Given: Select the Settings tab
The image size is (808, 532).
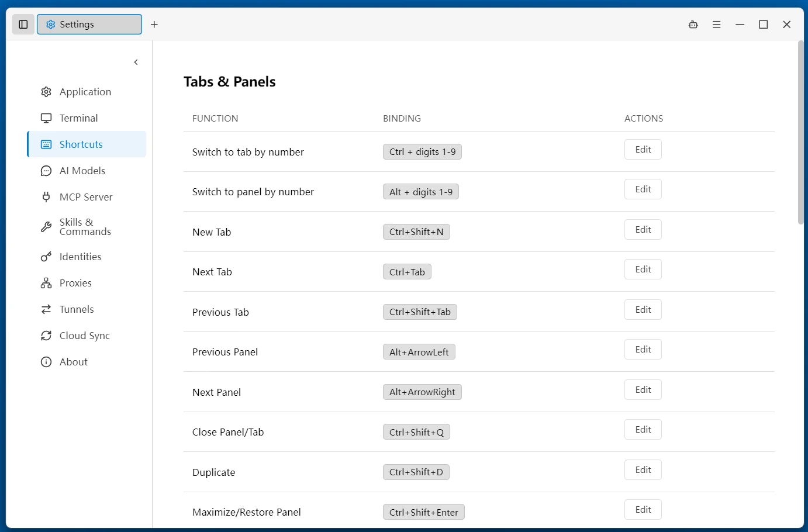Looking at the screenshot, I should (89, 25).
